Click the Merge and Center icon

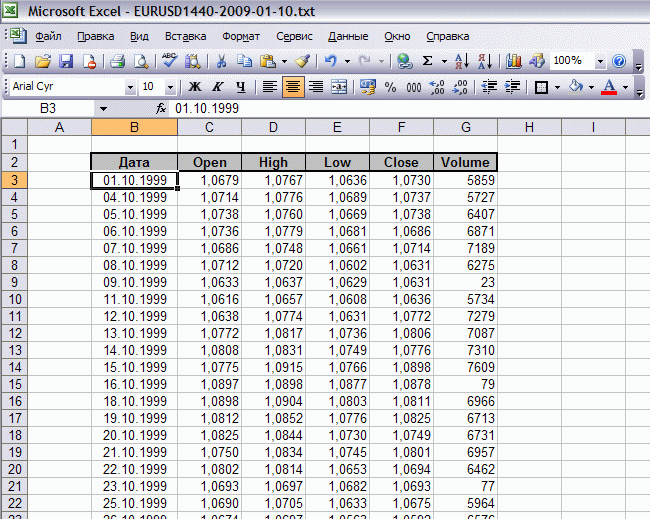pos(339,87)
